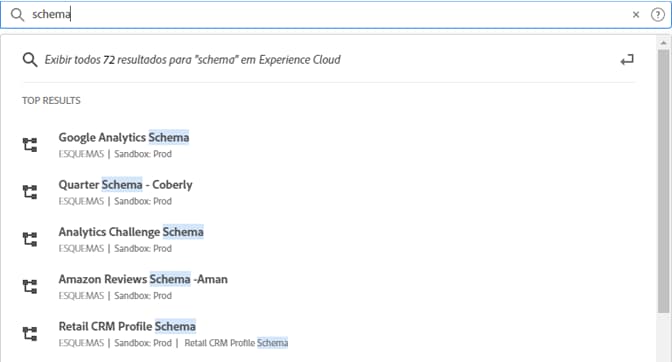Clear the search text with X button
672x362 pixels.
(636, 15)
